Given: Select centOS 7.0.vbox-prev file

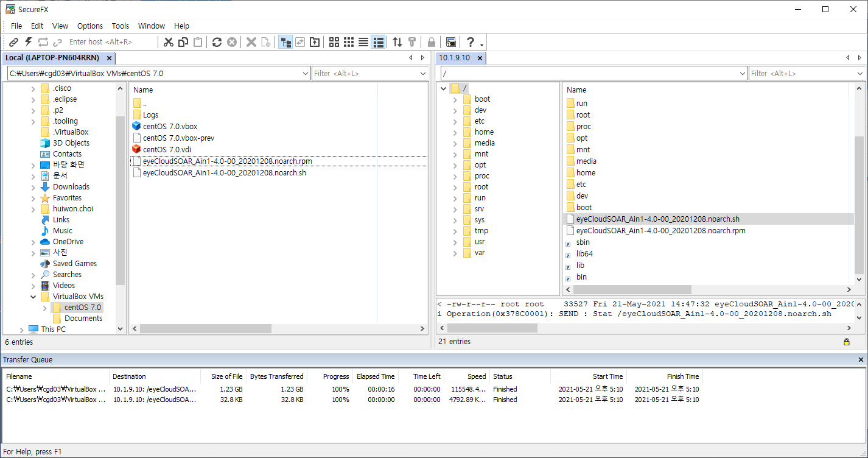Looking at the screenshot, I should click(x=178, y=138).
